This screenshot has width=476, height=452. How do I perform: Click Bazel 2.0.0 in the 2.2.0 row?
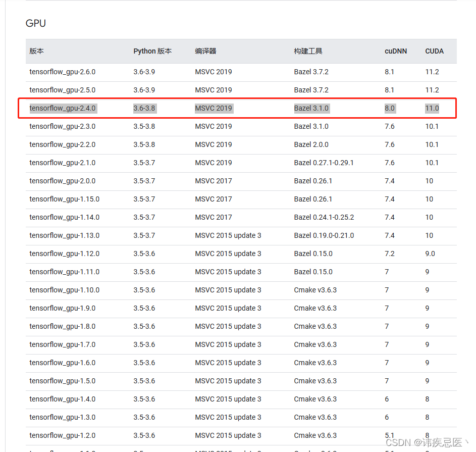point(311,144)
